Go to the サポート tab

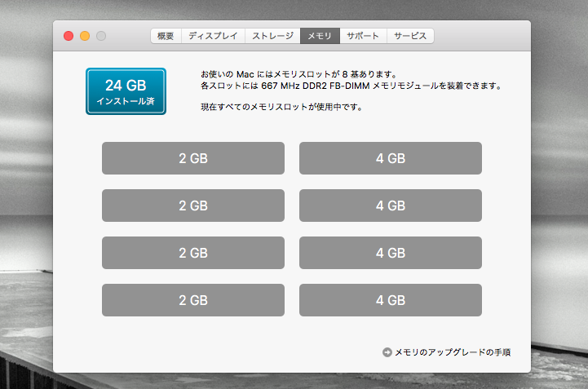point(362,36)
